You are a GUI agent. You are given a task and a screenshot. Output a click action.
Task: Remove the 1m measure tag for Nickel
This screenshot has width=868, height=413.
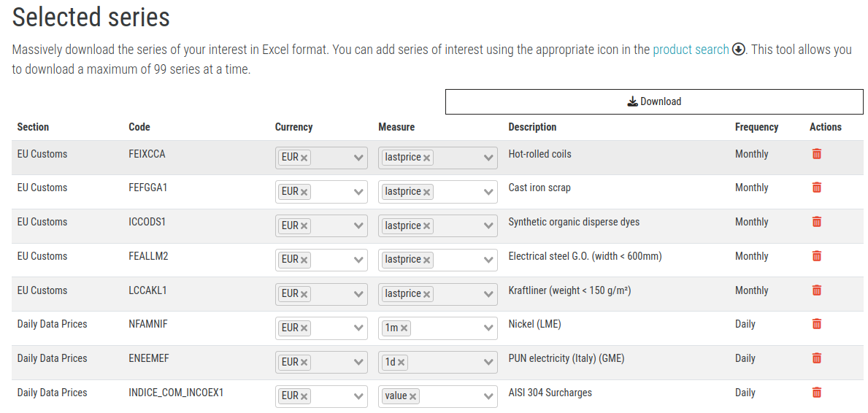pos(404,328)
